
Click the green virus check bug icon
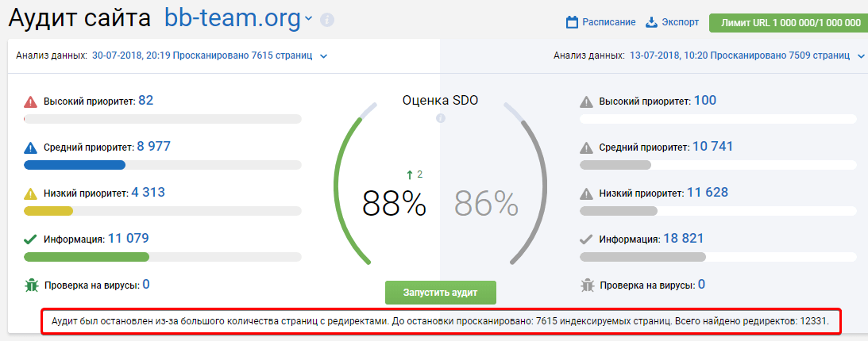pos(31,285)
